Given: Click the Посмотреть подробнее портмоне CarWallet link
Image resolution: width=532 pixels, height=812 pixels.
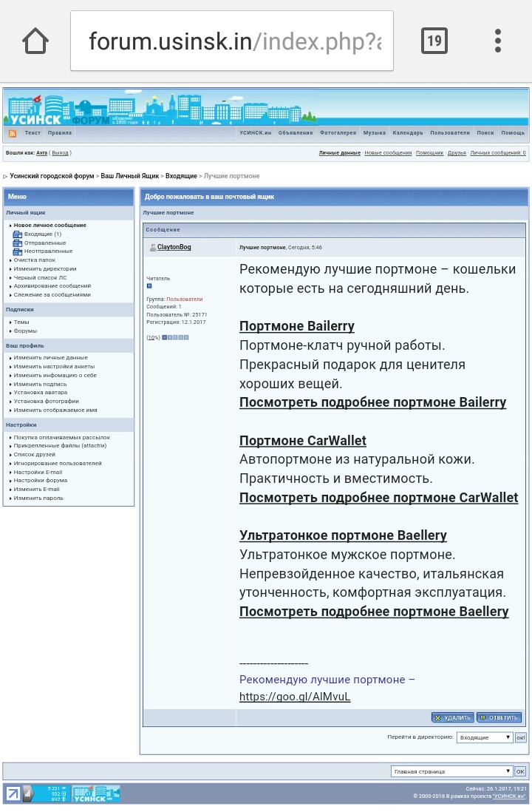Looking at the screenshot, I should [x=378, y=498].
